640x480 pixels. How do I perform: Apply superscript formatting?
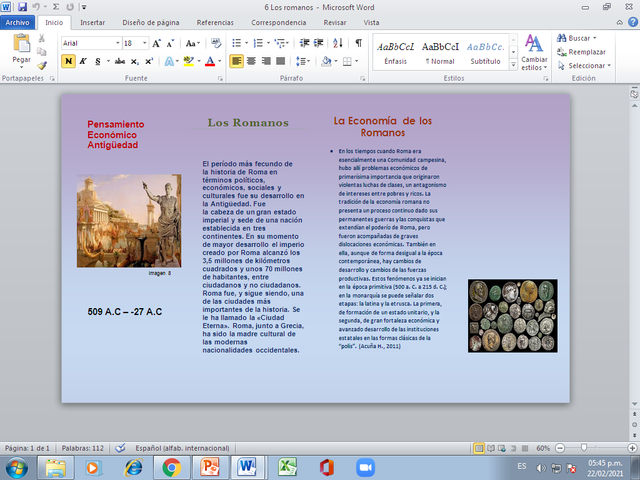click(x=149, y=62)
